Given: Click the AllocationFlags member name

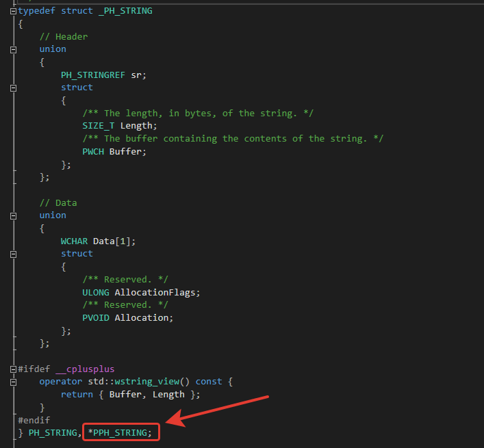Looking at the screenshot, I should 155,292.
